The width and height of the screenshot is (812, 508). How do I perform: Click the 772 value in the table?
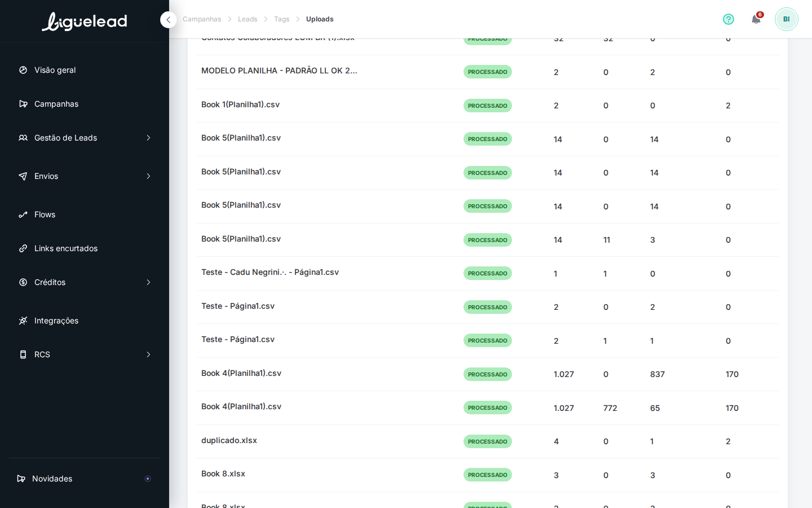pos(610,408)
